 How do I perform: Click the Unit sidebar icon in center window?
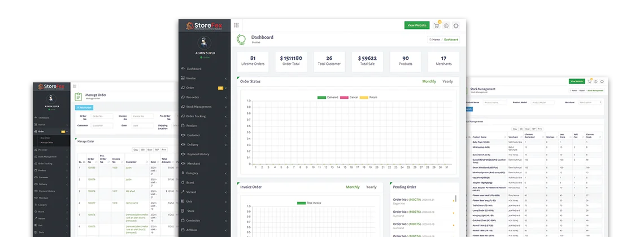(x=183, y=201)
